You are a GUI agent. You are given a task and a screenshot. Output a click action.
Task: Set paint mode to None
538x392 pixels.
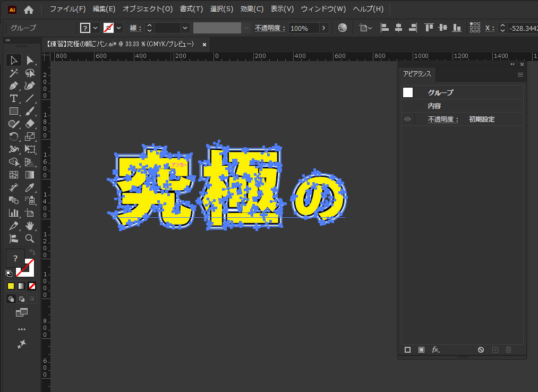32,286
